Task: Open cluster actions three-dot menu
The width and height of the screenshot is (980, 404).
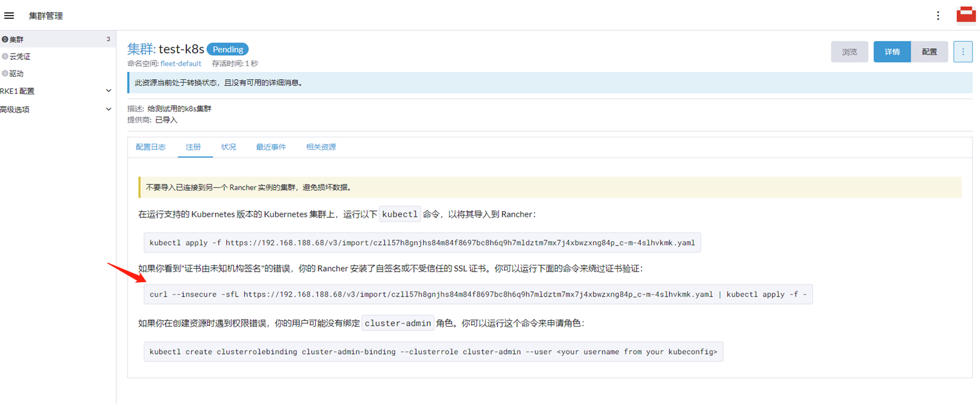Action: [963, 52]
